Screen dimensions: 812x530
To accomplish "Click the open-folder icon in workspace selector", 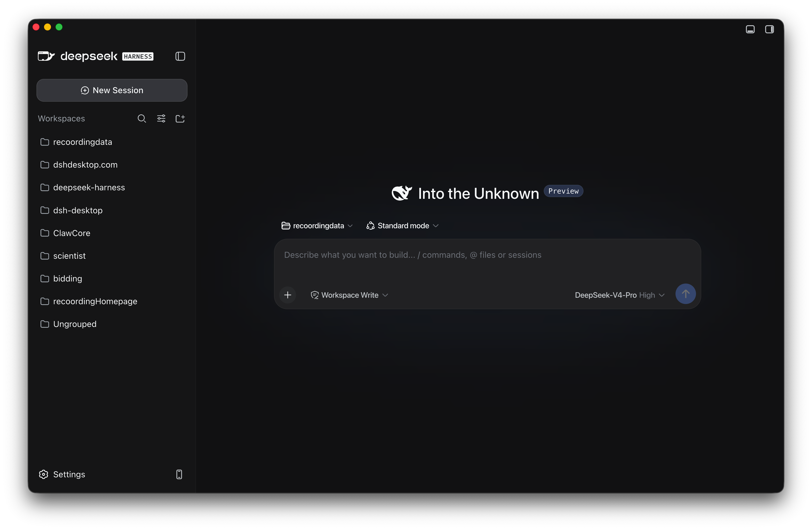I will pyautogui.click(x=286, y=226).
